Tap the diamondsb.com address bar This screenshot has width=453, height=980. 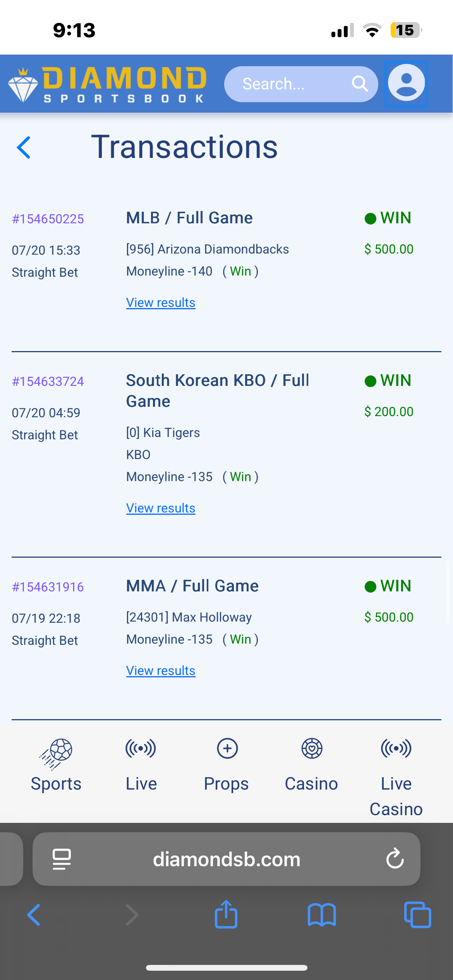tap(226, 859)
